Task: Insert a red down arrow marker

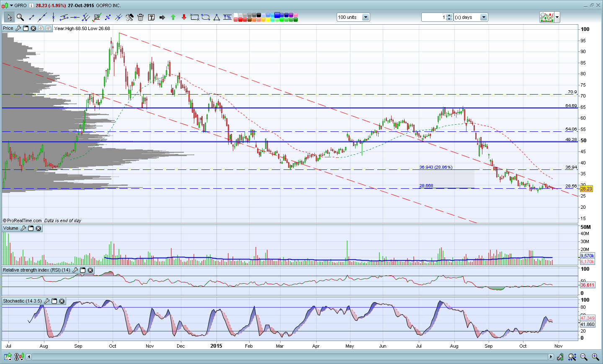Action: coord(184,17)
